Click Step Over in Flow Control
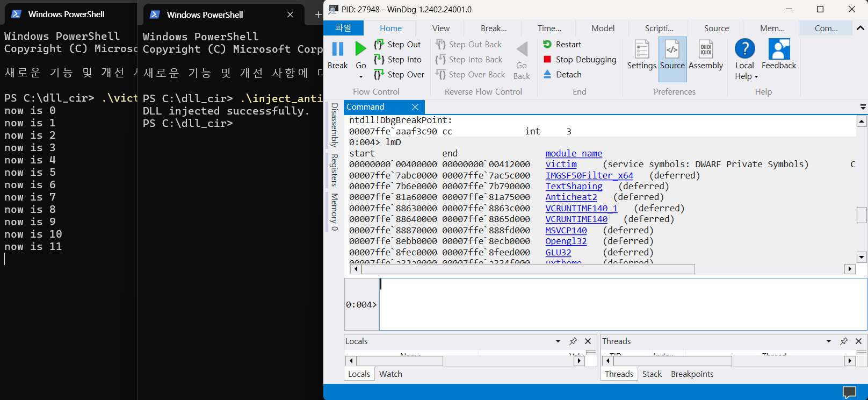 pos(399,75)
